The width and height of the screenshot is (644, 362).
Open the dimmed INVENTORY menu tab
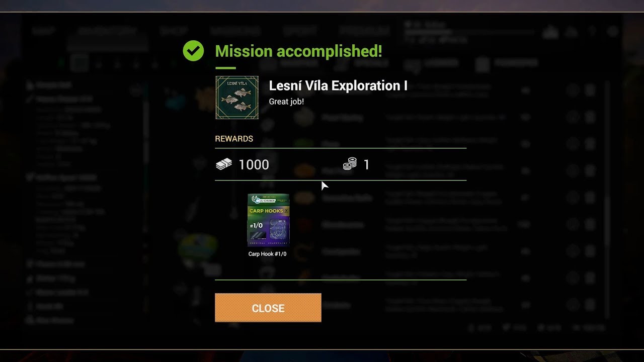point(107,31)
